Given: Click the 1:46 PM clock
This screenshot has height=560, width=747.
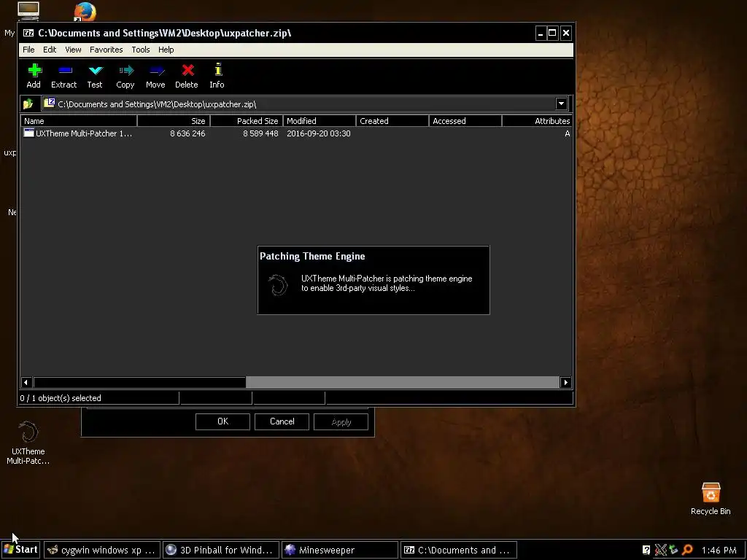Looking at the screenshot, I should (719, 550).
